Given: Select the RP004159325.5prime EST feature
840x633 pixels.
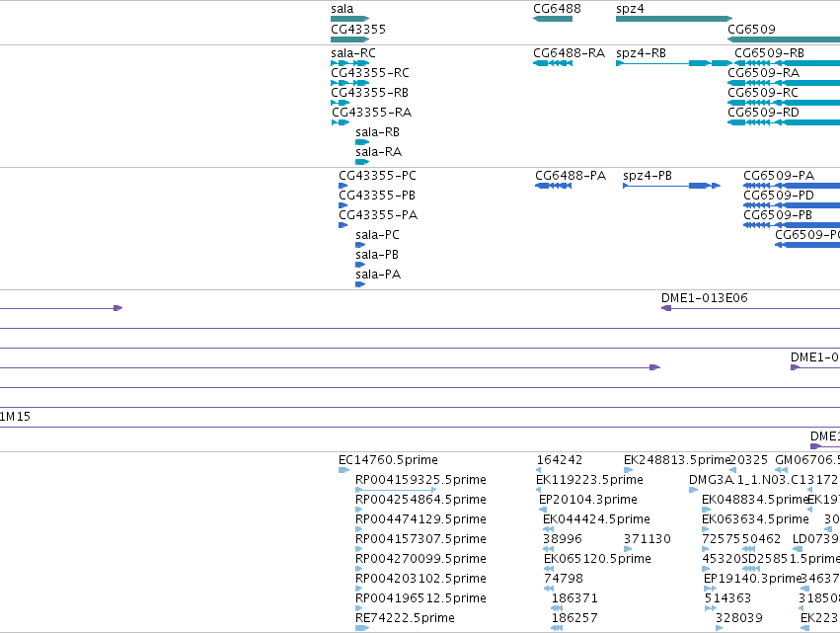Looking at the screenshot, I should coord(396,490).
